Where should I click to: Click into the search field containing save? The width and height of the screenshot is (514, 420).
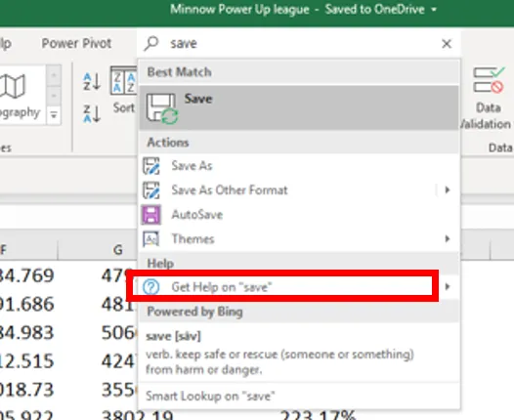click(x=298, y=44)
